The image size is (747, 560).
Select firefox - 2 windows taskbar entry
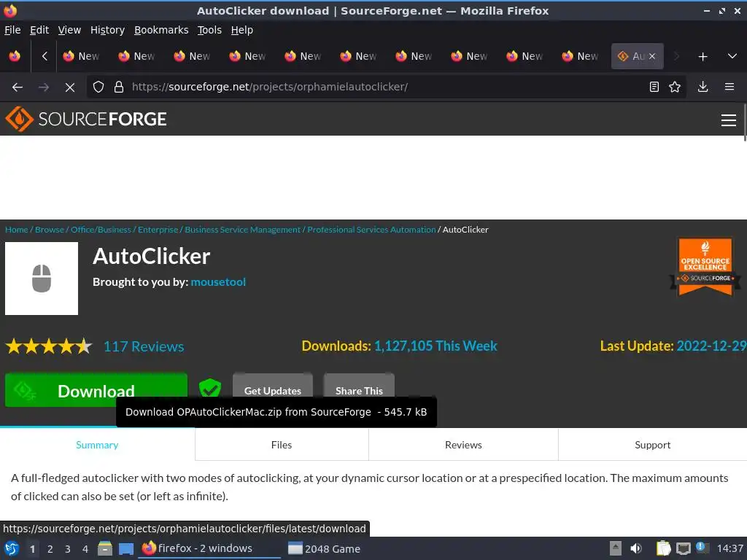pos(209,548)
